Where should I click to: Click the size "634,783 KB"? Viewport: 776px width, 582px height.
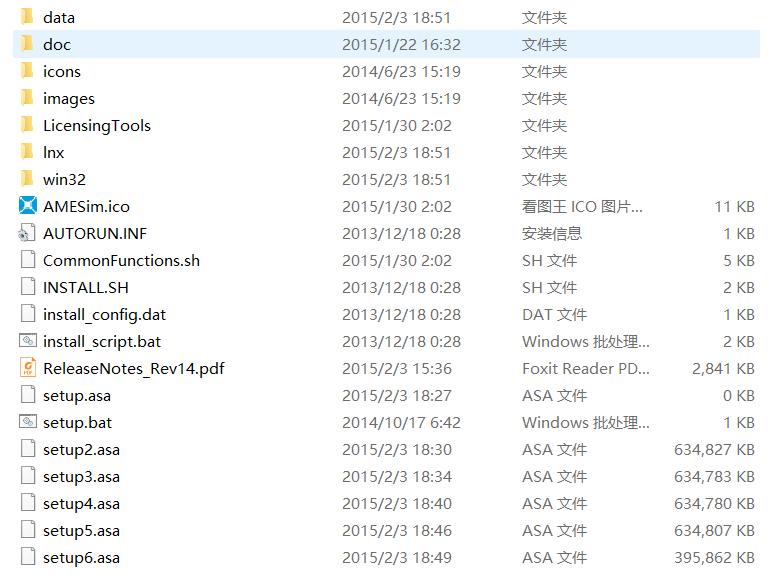(x=714, y=477)
